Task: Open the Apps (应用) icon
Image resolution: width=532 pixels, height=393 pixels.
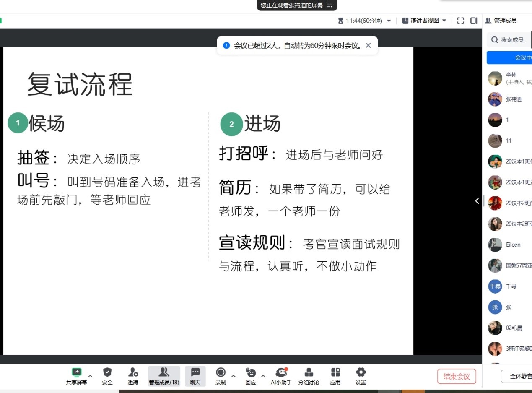Action: 335,372
